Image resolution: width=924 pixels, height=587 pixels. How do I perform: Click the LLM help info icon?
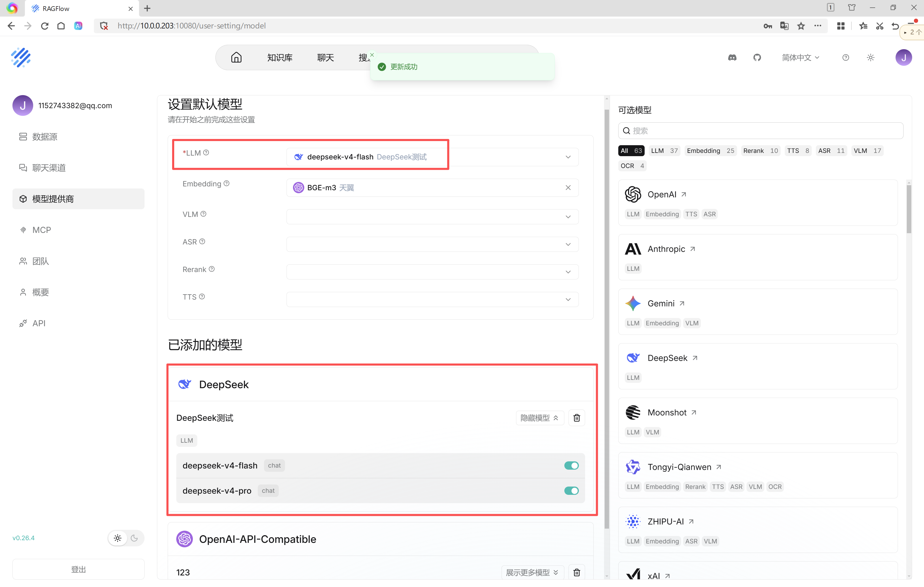click(206, 152)
